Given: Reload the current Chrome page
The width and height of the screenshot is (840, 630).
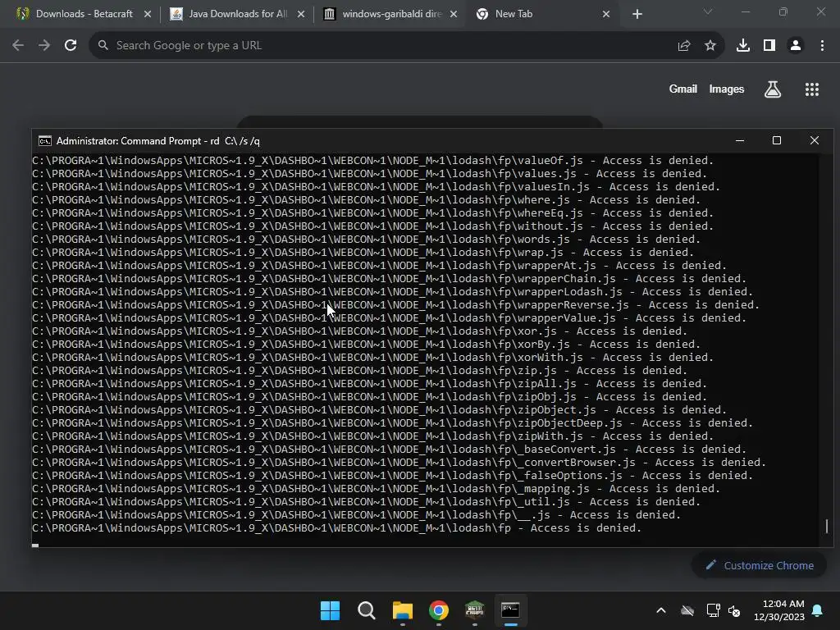Looking at the screenshot, I should (71, 46).
